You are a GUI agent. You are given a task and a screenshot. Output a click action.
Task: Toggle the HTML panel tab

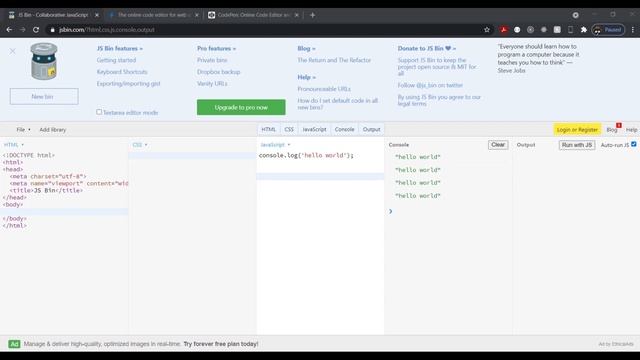pos(268,129)
